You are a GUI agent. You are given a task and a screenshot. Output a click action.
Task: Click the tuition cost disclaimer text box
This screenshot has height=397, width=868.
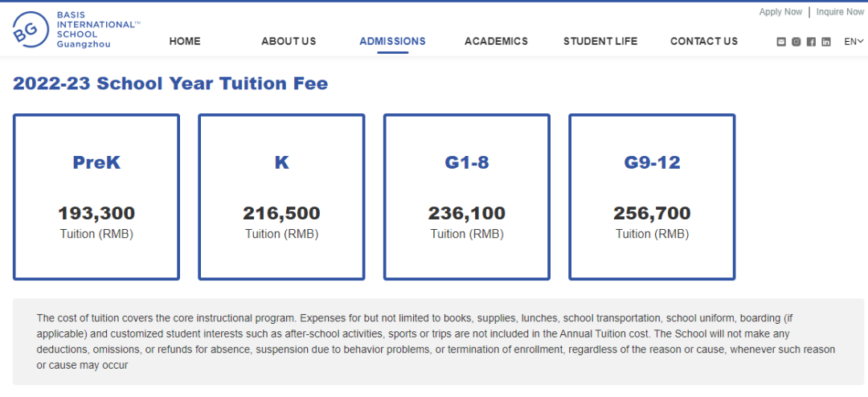438,342
